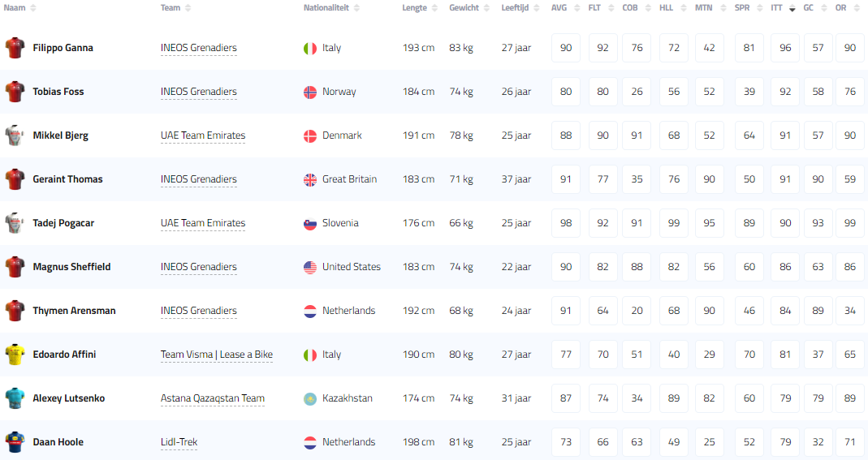Click Mikkel Bjerg's white jersey icon
868x460 pixels.
tap(15, 135)
